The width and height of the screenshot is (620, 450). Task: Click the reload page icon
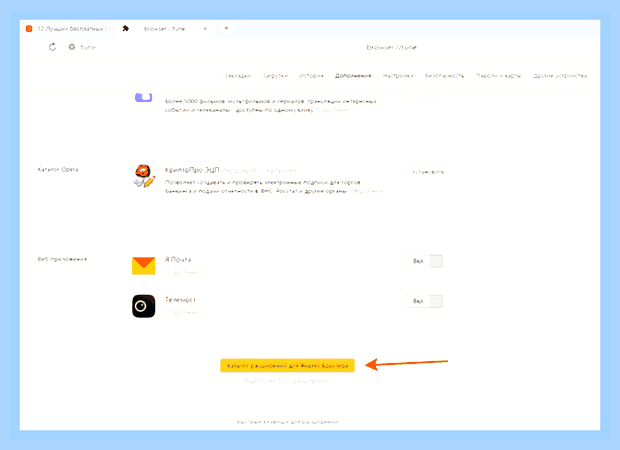52,47
